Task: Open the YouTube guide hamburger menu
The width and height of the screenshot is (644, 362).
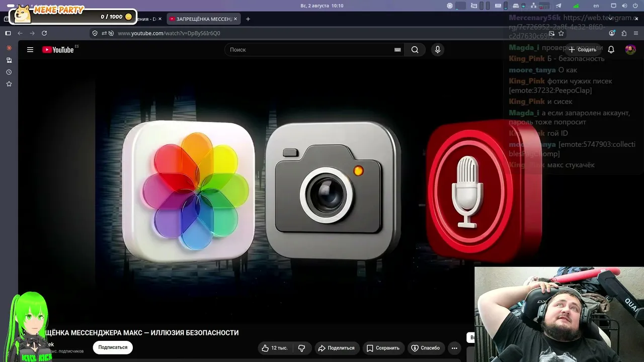Action: point(30,50)
